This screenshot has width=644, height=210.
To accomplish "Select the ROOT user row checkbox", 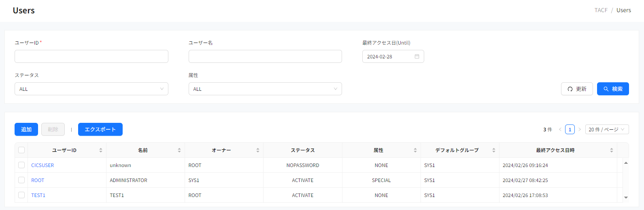I will (x=21, y=180).
